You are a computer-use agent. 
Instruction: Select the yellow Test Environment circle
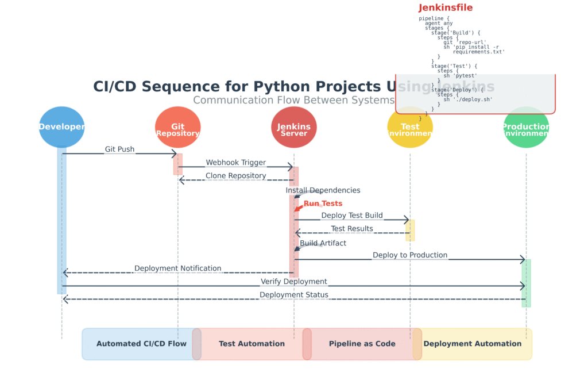click(x=410, y=127)
